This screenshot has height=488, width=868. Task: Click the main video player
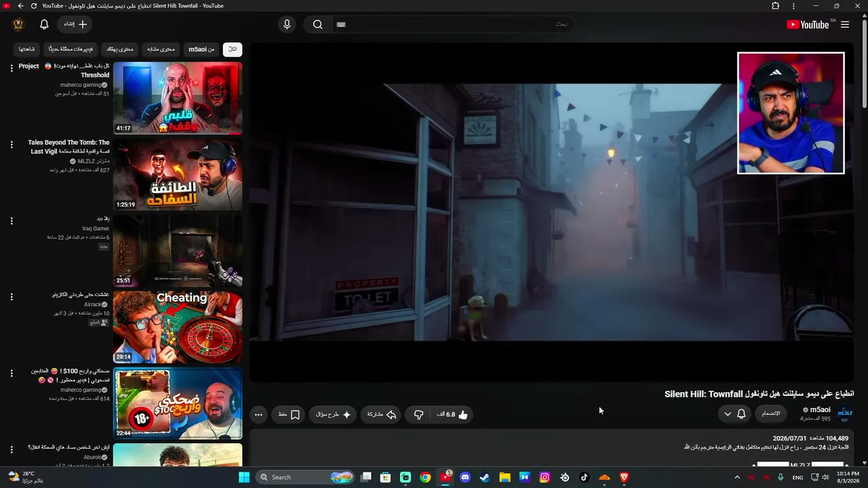[x=551, y=212]
